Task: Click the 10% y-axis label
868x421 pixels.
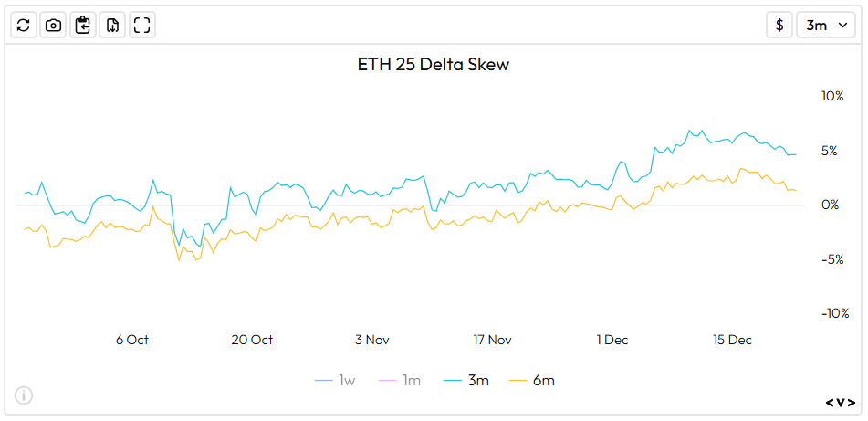Action: [831, 96]
